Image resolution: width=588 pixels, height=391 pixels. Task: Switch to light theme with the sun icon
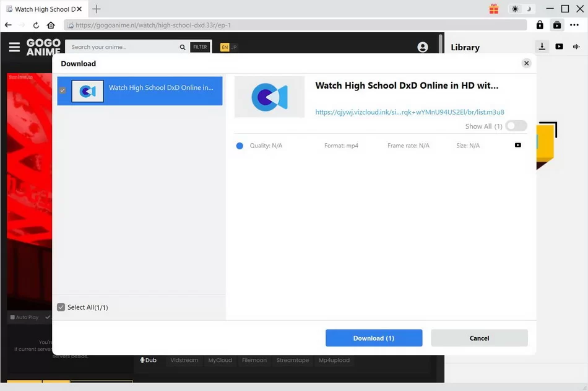pyautogui.click(x=515, y=9)
